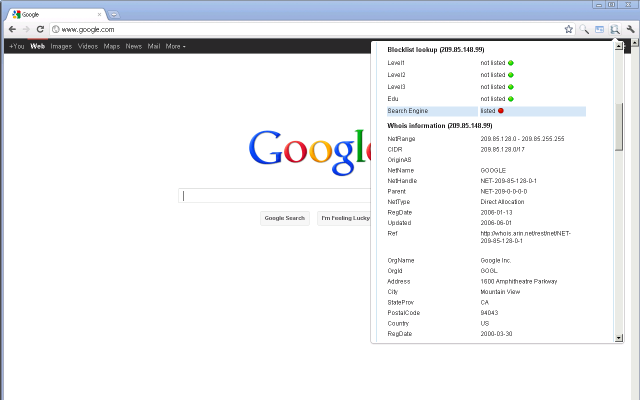Switch to Videos search
The height and width of the screenshot is (400, 640).
(88, 46)
